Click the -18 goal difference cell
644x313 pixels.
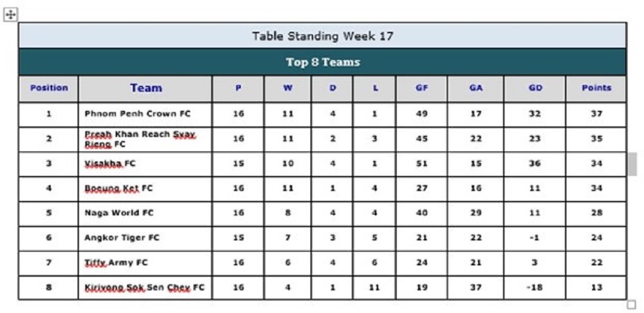(535, 287)
